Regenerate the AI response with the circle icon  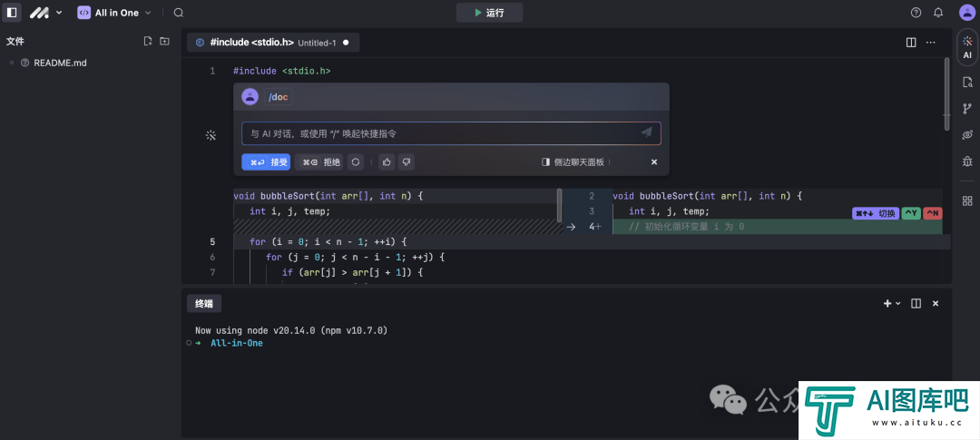[x=356, y=162]
